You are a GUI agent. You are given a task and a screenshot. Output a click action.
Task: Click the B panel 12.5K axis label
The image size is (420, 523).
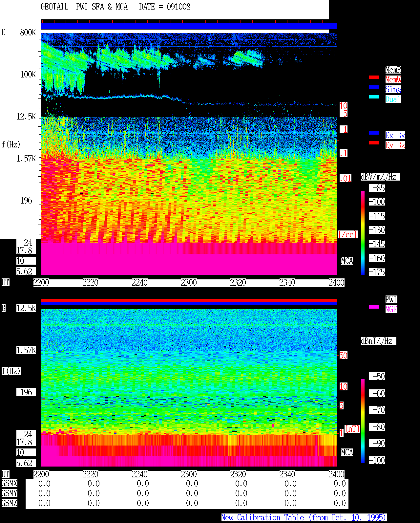[26, 308]
